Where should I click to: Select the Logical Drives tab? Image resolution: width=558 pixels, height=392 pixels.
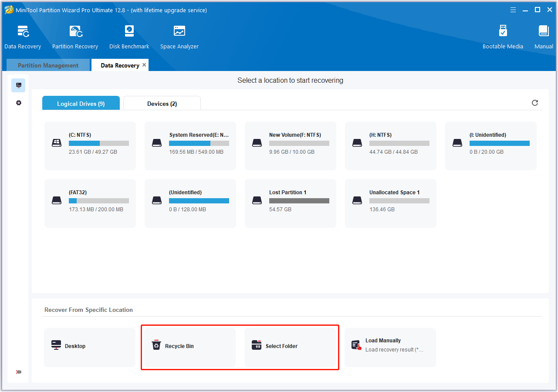tap(81, 103)
